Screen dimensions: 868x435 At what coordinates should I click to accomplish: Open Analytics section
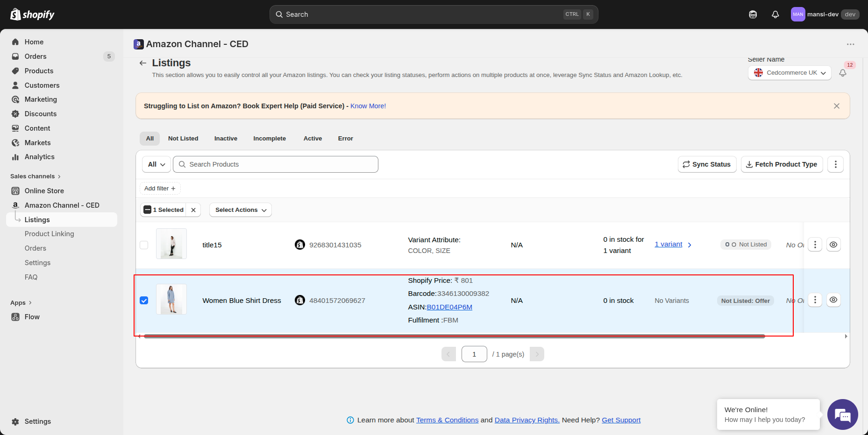39,157
